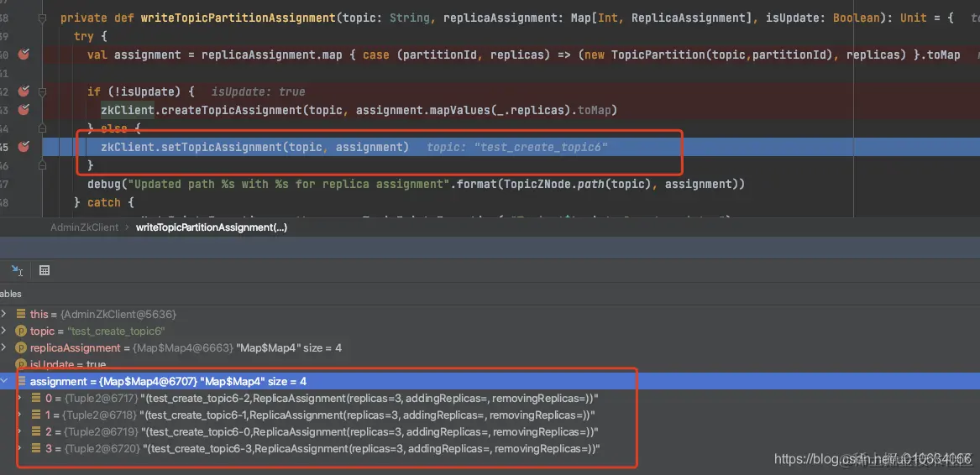Remove the breakpoint on the val assignment line
The width and height of the screenshot is (980, 475).
click(24, 55)
